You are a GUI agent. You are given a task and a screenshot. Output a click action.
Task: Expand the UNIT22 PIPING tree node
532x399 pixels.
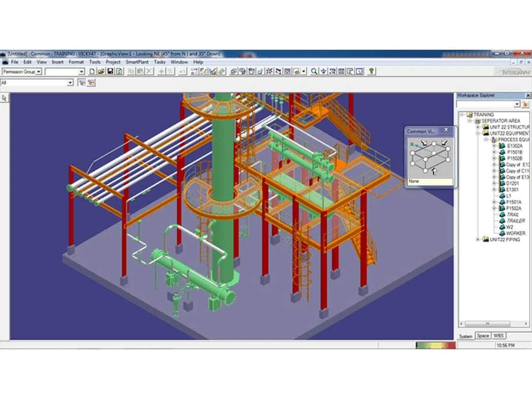(x=477, y=240)
